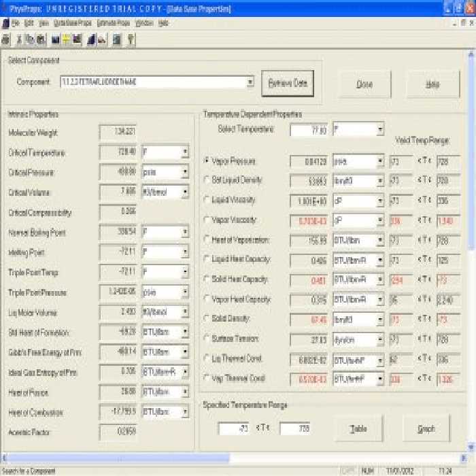Select the Vapor Pressure radio button
This screenshot has height=476, width=476.
coord(207,160)
